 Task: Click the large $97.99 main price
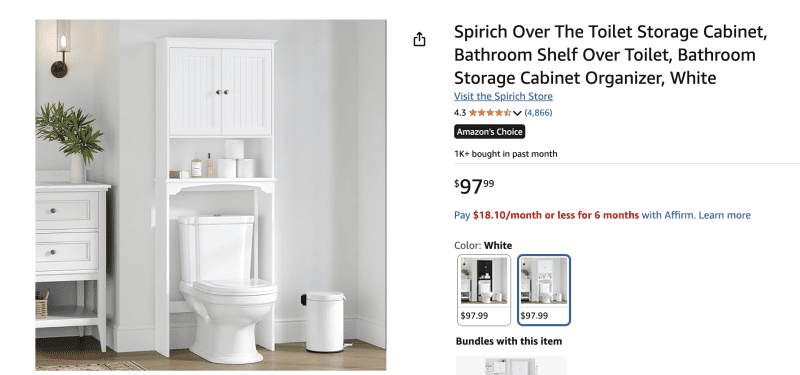pyautogui.click(x=474, y=186)
